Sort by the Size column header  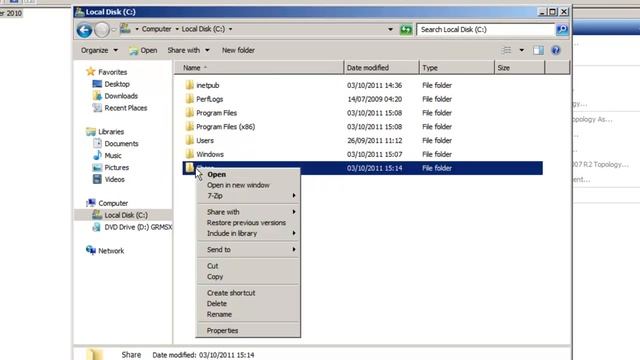click(x=520, y=68)
